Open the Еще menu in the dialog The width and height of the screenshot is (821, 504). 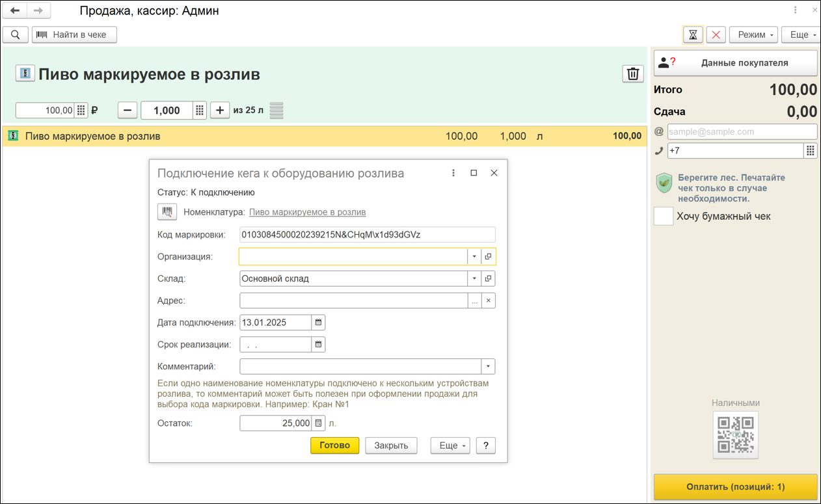(x=450, y=445)
